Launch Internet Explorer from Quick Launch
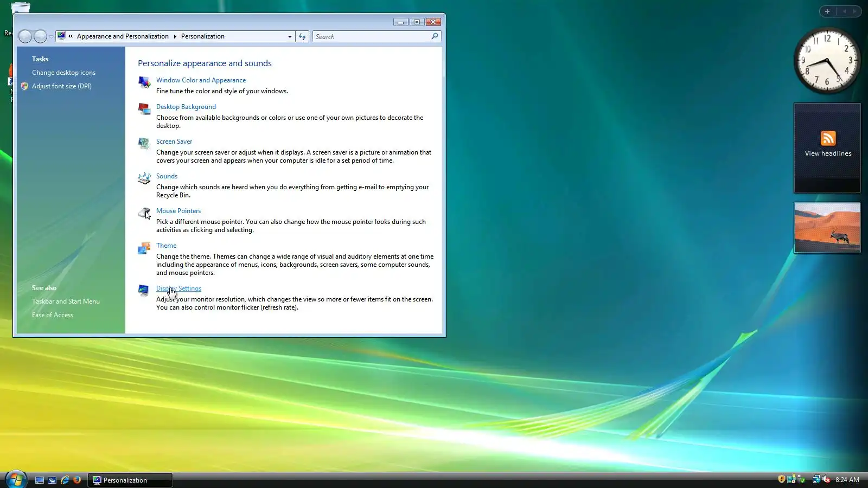868x488 pixels. click(65, 480)
